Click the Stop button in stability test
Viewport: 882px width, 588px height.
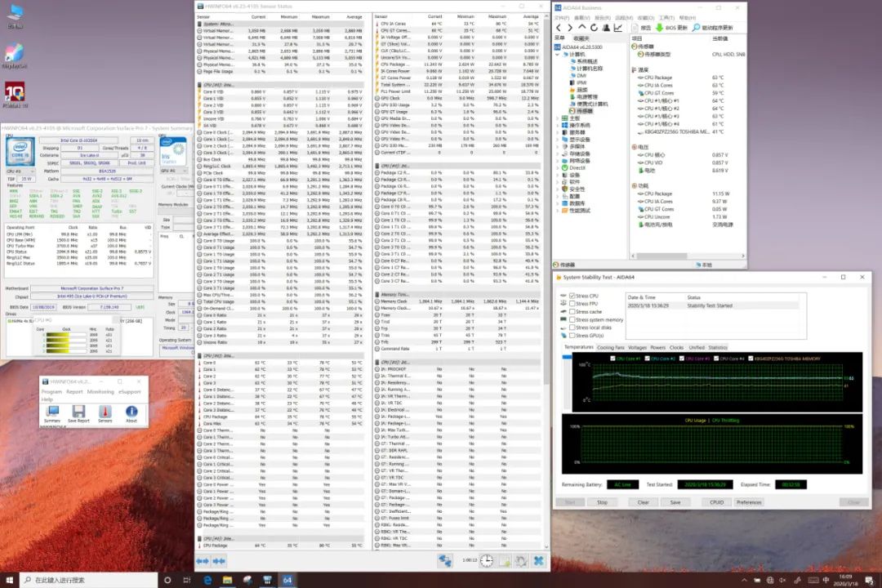602,502
